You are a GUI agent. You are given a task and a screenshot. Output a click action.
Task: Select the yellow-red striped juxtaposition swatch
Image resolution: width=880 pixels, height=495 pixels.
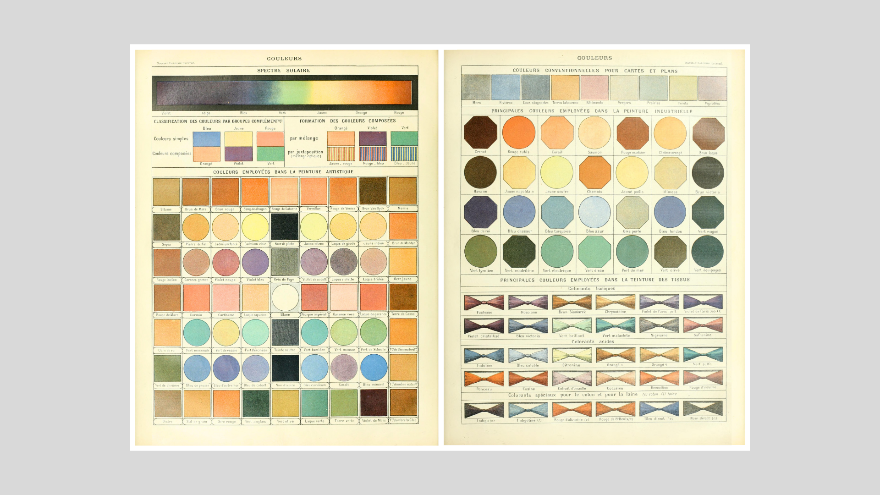click(x=341, y=154)
